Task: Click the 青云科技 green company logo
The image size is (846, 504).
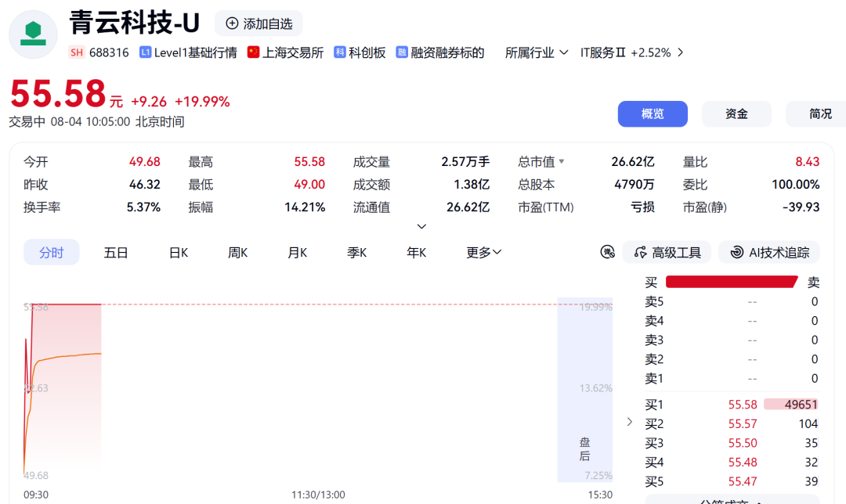Action: click(x=33, y=34)
